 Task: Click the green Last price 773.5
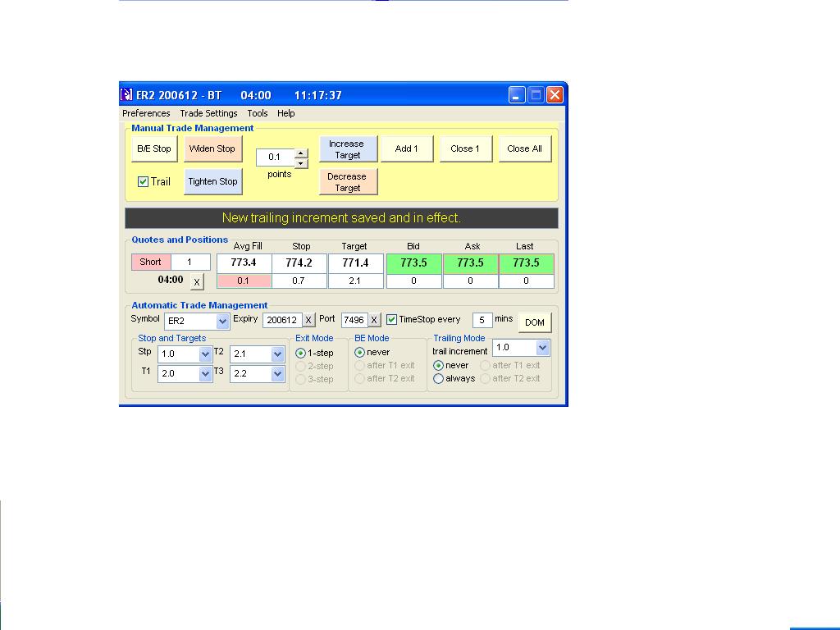click(x=526, y=263)
